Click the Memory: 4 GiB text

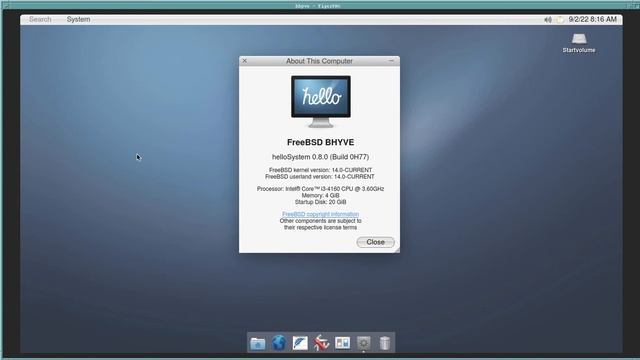coord(320,196)
